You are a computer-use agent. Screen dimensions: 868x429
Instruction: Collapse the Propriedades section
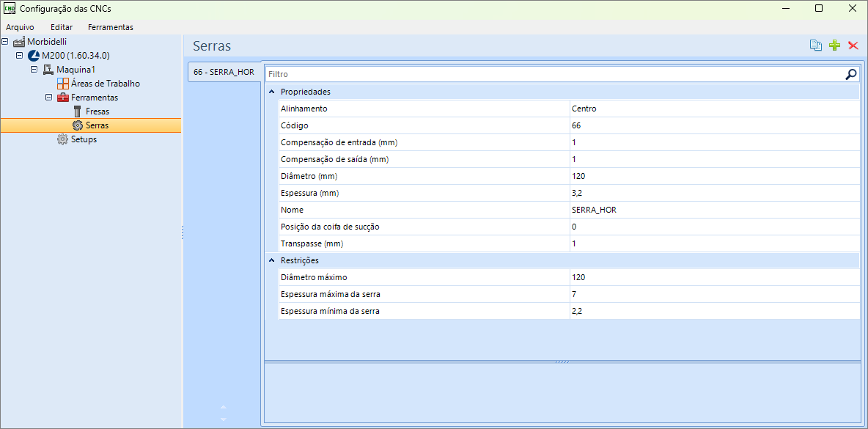tap(271, 92)
